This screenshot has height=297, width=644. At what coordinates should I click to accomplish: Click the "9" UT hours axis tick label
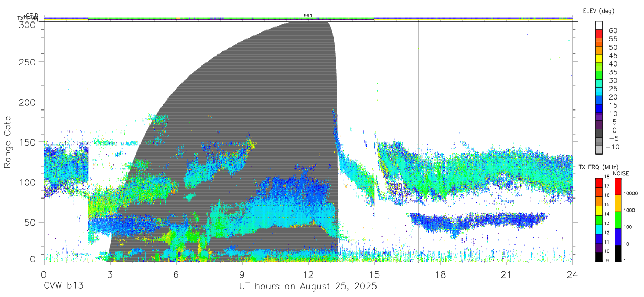point(242,274)
